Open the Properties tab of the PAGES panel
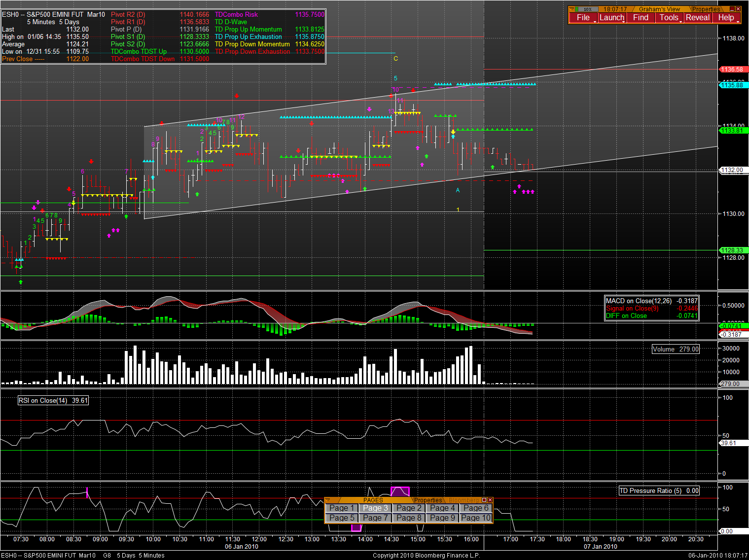749x560 pixels. pyautogui.click(x=428, y=500)
